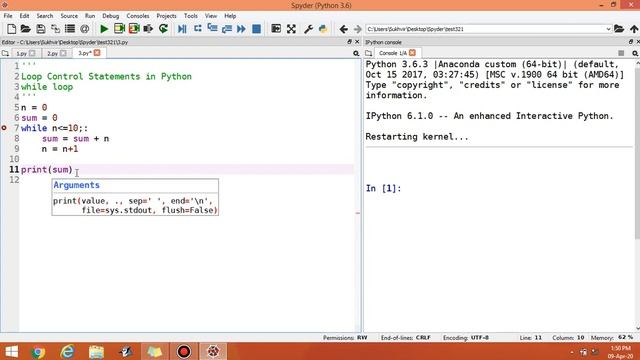Open file using the folder toolbar icon
This screenshot has height=360, width=640.
26,29
